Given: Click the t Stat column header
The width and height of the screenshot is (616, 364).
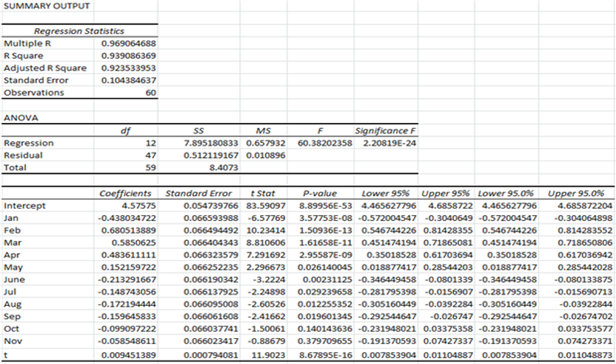Looking at the screenshot, I should pyautogui.click(x=263, y=194).
